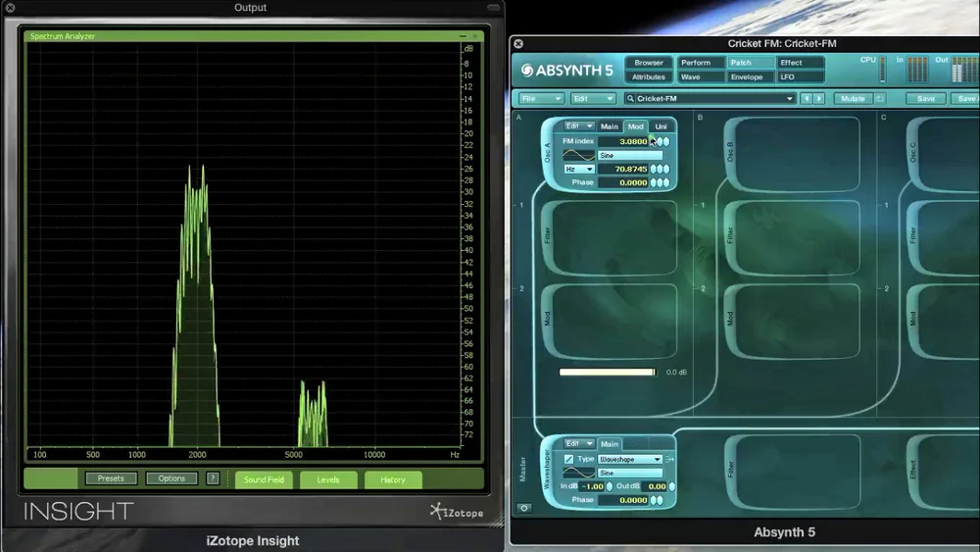Viewport: 980px width, 552px height.
Task: Click the Mutate button
Action: 853,99
